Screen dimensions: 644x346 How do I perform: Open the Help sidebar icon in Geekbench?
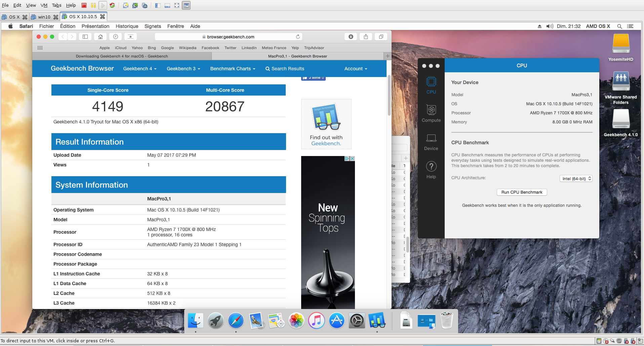point(431,170)
